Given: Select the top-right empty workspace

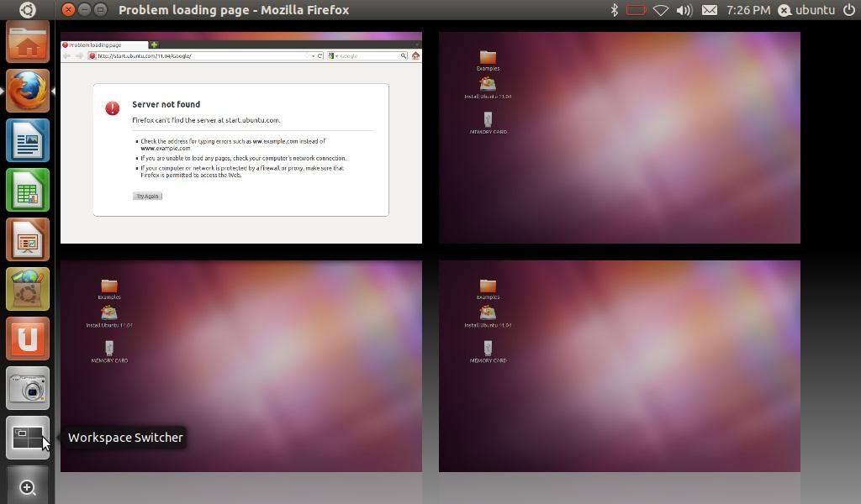Looking at the screenshot, I should pyautogui.click(x=619, y=138).
